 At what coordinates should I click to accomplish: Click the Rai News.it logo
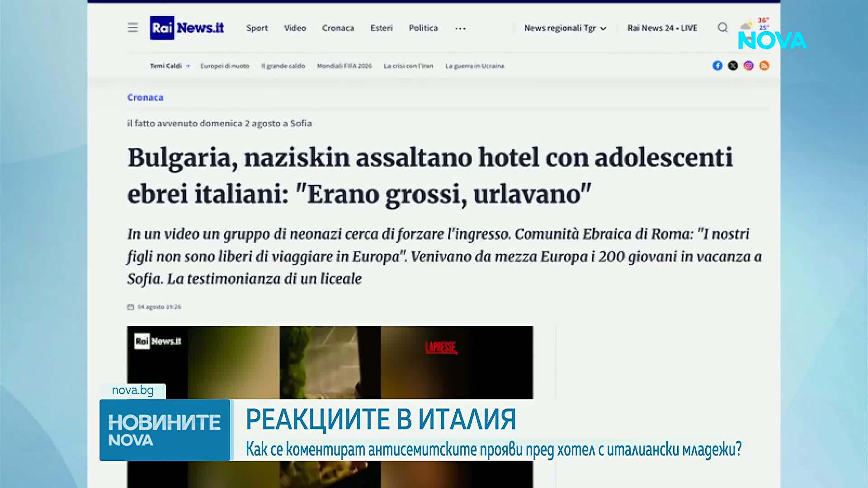(x=187, y=28)
